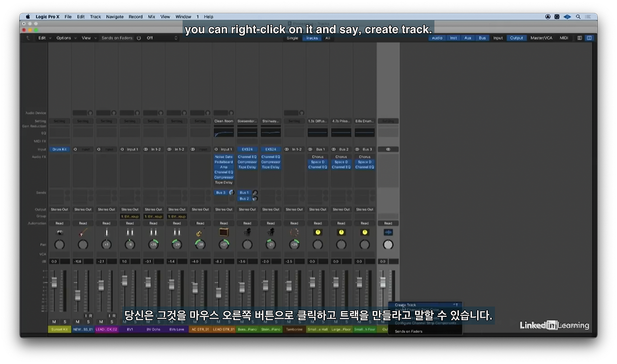This screenshot has width=617, height=364.
Task: Open the Clean Room setting menu
Action: (224, 121)
